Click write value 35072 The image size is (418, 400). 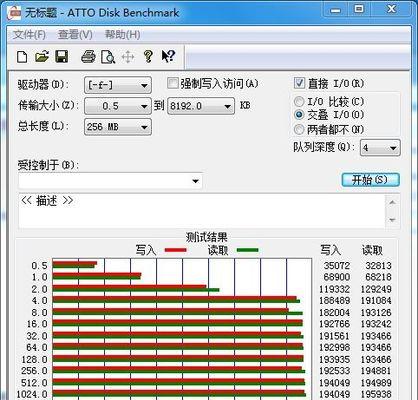(337, 266)
